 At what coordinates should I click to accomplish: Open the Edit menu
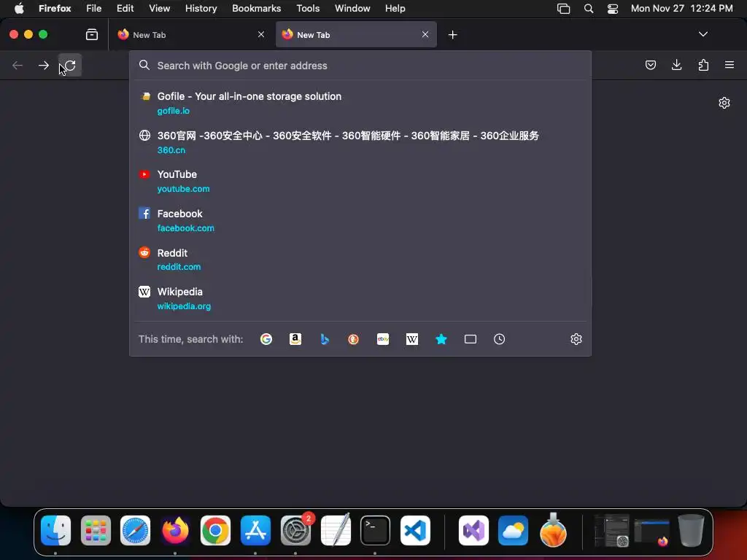(x=125, y=8)
